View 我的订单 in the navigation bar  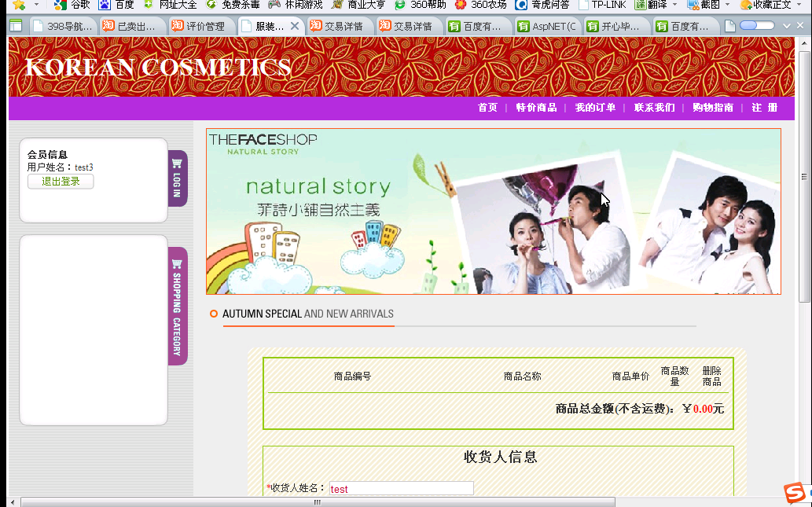[x=595, y=107]
